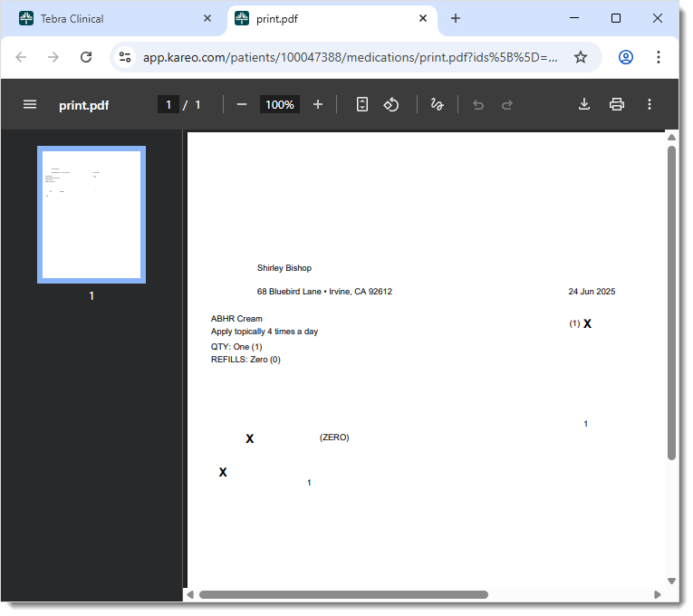Click the print.pdf title in the PDF toolbar

84,106
